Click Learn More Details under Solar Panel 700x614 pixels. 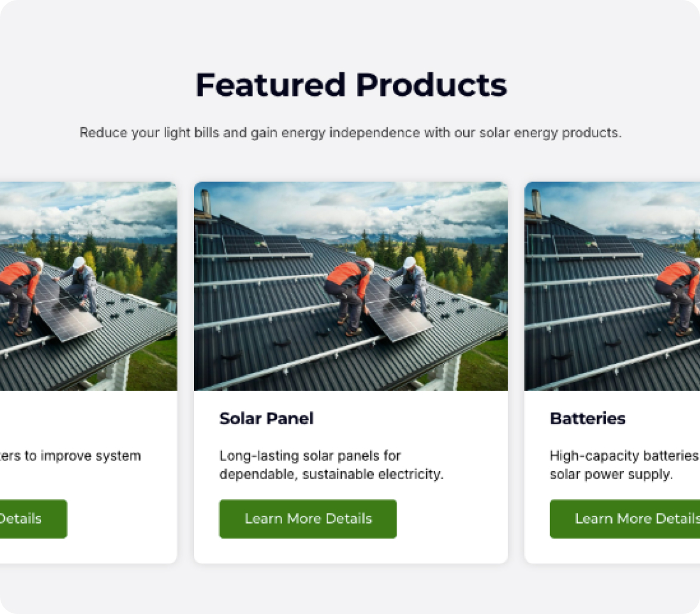coord(308,519)
